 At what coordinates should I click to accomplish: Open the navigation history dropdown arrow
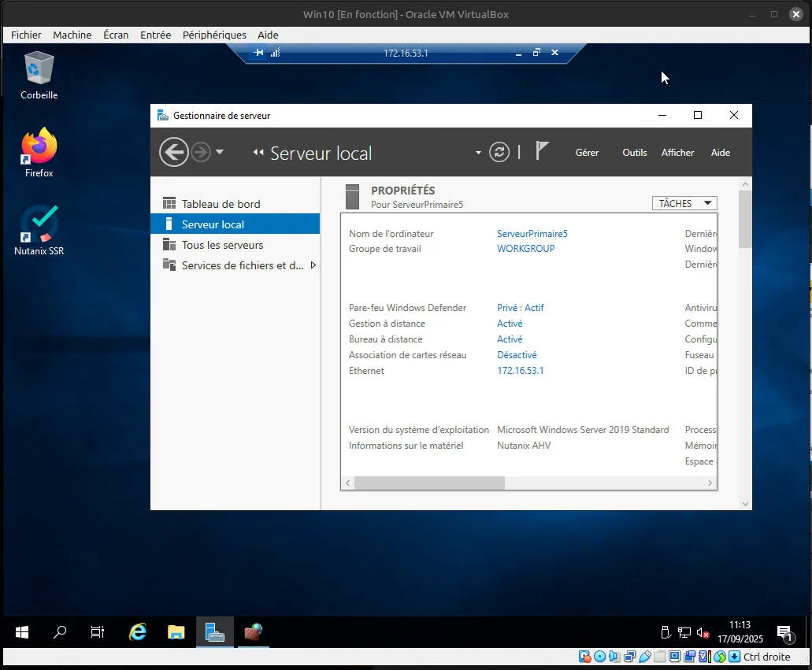(220, 152)
